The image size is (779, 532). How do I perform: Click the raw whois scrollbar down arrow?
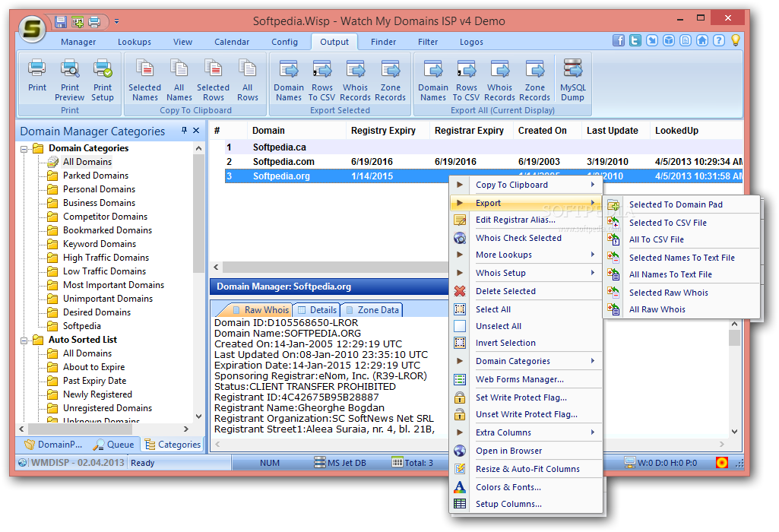click(735, 432)
